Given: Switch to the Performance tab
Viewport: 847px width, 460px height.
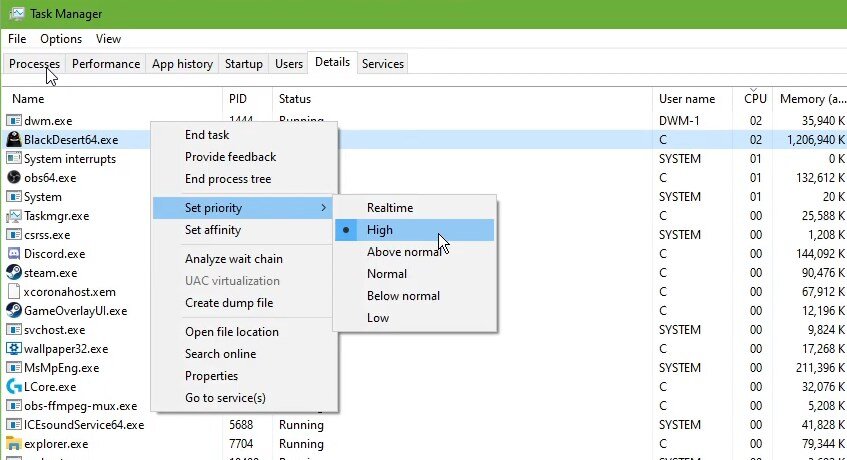Looking at the screenshot, I should 106,64.
